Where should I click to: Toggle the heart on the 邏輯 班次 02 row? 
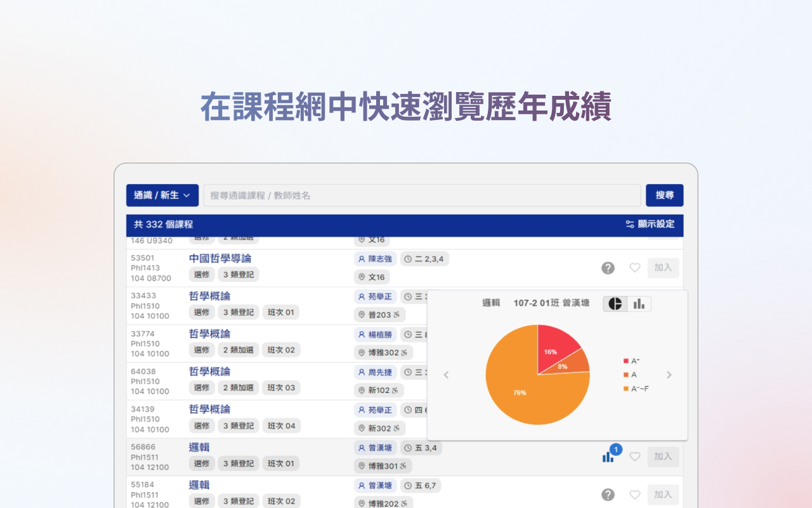click(x=634, y=494)
